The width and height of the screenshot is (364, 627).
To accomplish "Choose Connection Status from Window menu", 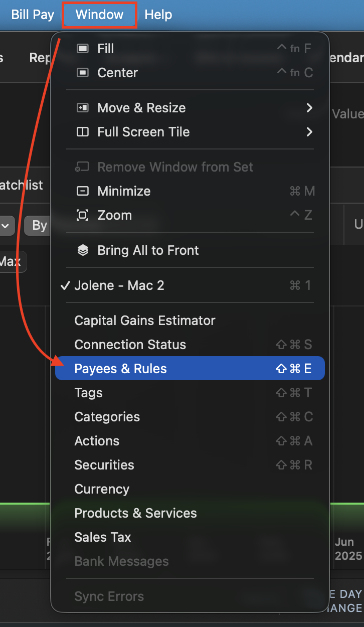I will click(x=130, y=345).
